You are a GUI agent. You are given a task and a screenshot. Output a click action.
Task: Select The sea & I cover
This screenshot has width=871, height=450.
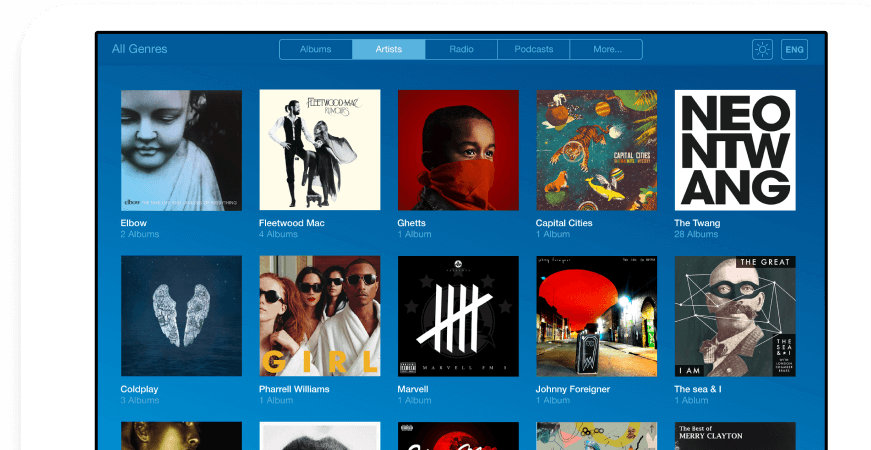pos(735,316)
